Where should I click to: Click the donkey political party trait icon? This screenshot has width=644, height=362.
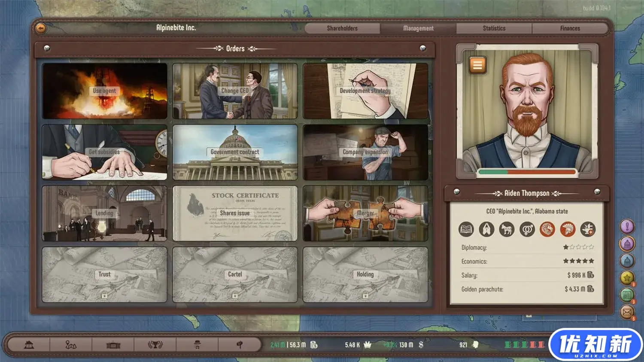click(x=507, y=229)
